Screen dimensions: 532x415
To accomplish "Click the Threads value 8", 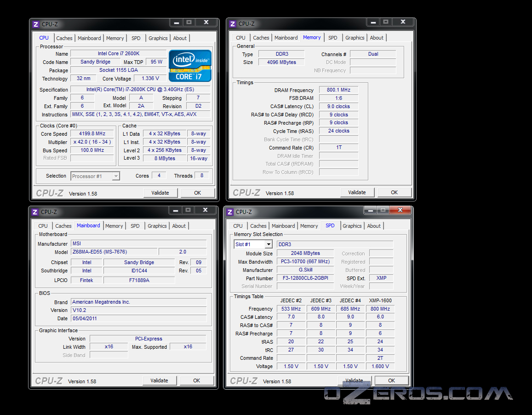I will pyautogui.click(x=202, y=176).
